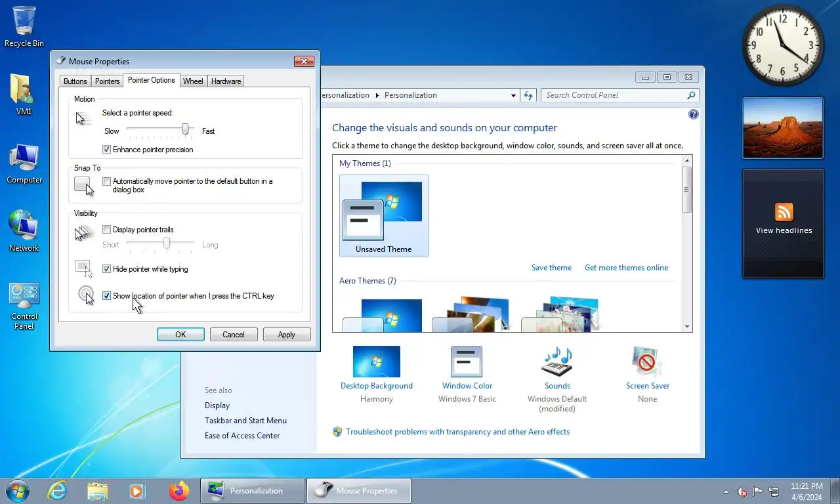
Task: Select the VM1 folder desktop icon
Action: click(x=24, y=94)
